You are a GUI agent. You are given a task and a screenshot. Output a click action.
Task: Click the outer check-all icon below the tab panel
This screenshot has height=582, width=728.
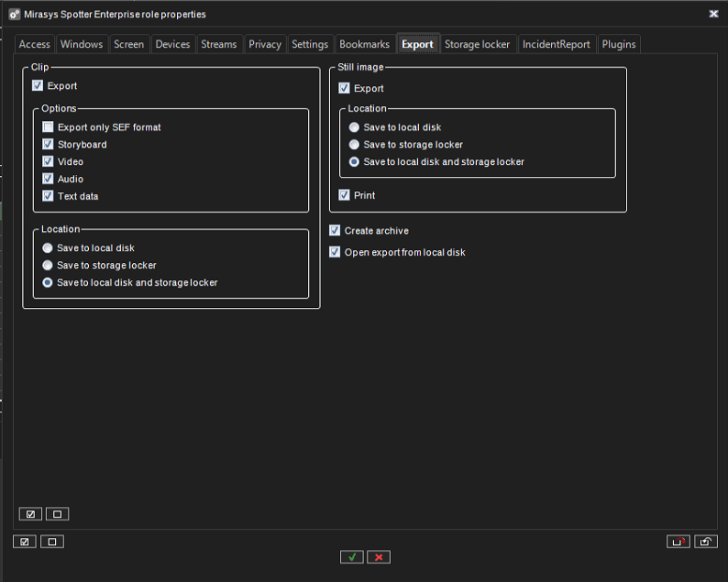[x=25, y=542]
